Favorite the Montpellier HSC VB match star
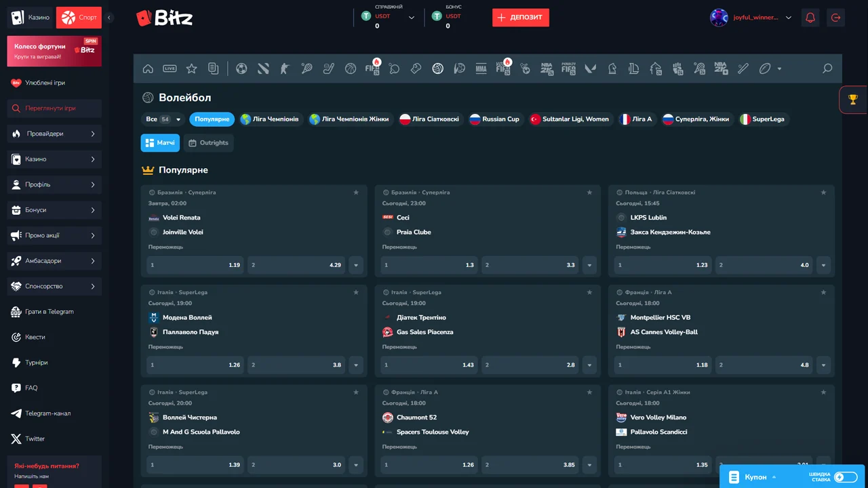 [824, 292]
